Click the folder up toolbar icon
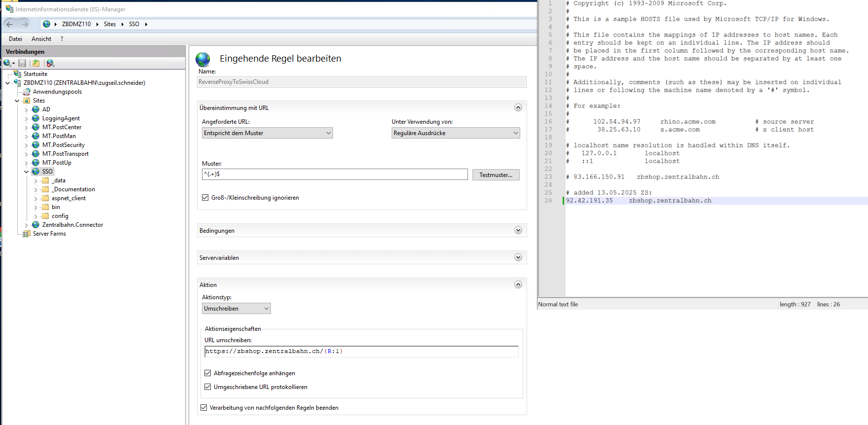Screen dimensions: 868x425 tap(36, 63)
